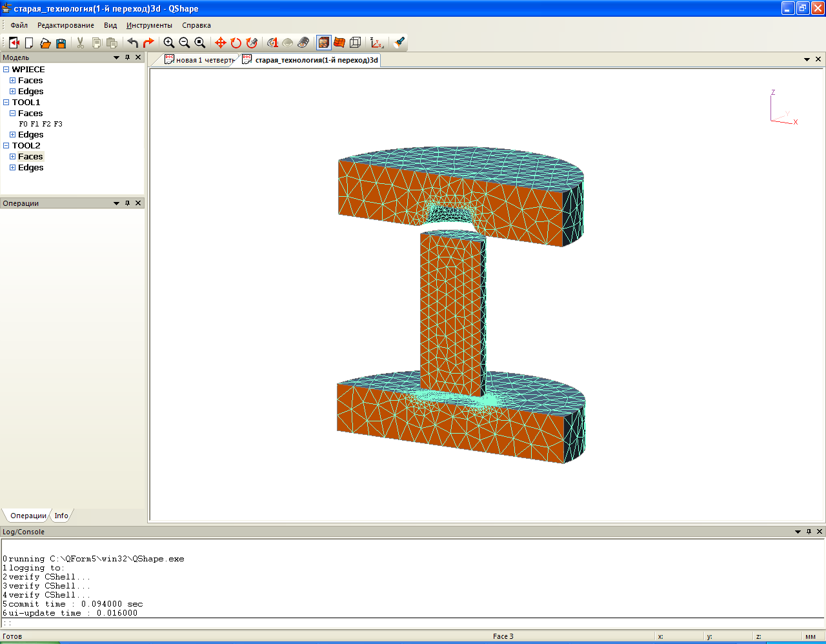This screenshot has width=826, height=644.
Task: Close the Операции panel
Action: point(138,203)
